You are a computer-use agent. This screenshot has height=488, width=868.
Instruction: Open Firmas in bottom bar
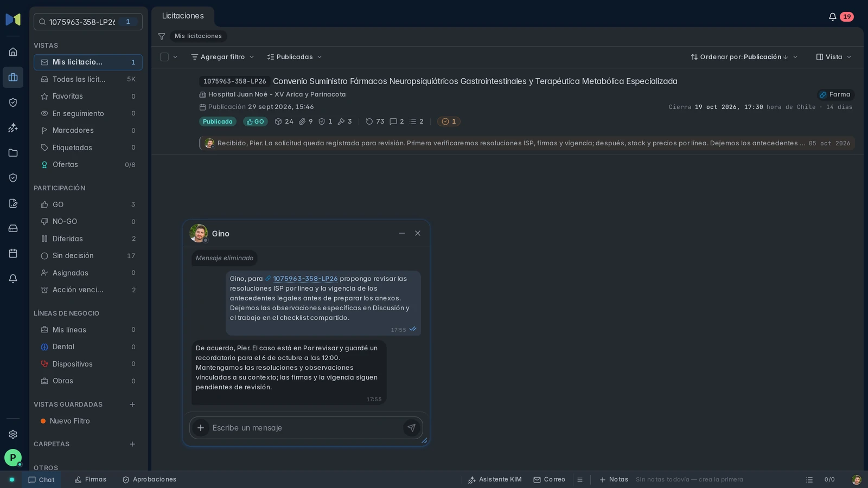[x=91, y=480]
